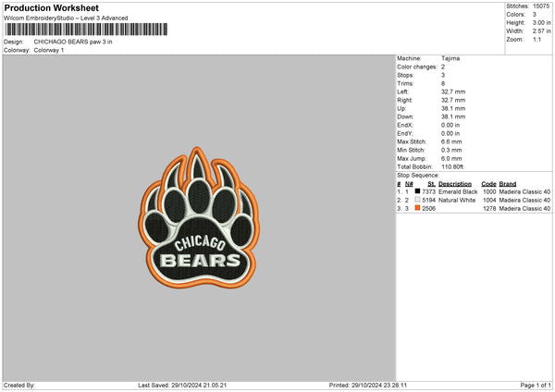Click the Emerald Black color swatch

[417, 191]
